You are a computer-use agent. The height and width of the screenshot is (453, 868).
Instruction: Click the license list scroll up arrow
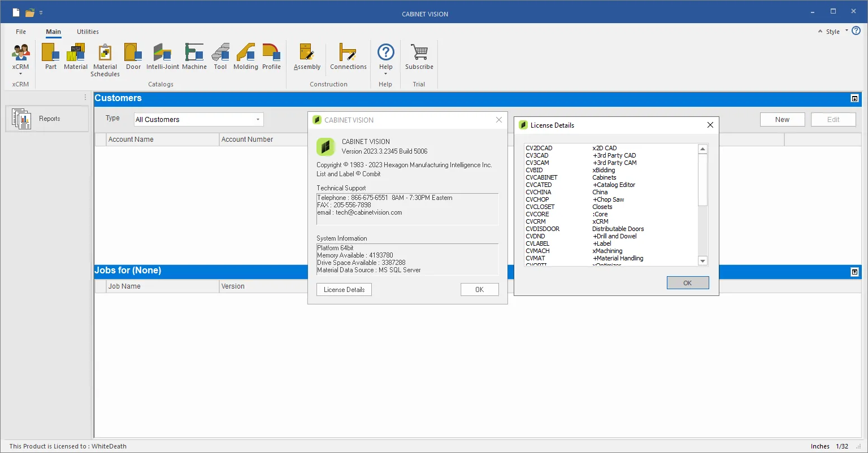tap(703, 149)
